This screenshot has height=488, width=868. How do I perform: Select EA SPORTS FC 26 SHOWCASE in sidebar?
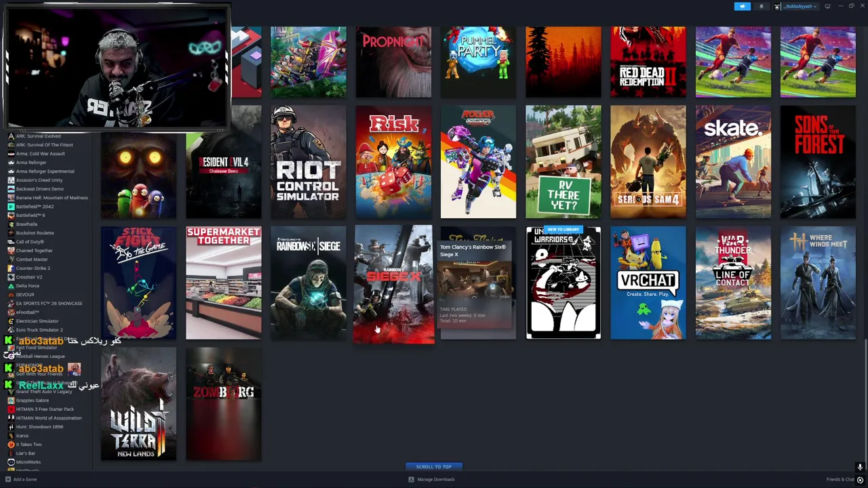point(50,304)
